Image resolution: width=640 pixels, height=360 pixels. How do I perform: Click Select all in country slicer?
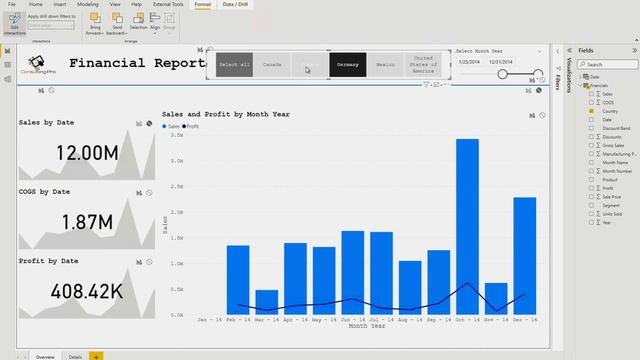coord(234,64)
